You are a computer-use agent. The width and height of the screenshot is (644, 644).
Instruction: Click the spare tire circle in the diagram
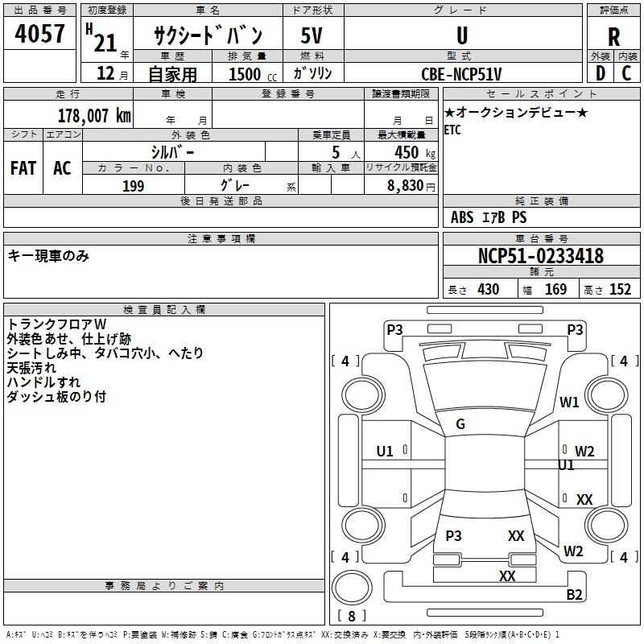click(x=350, y=586)
